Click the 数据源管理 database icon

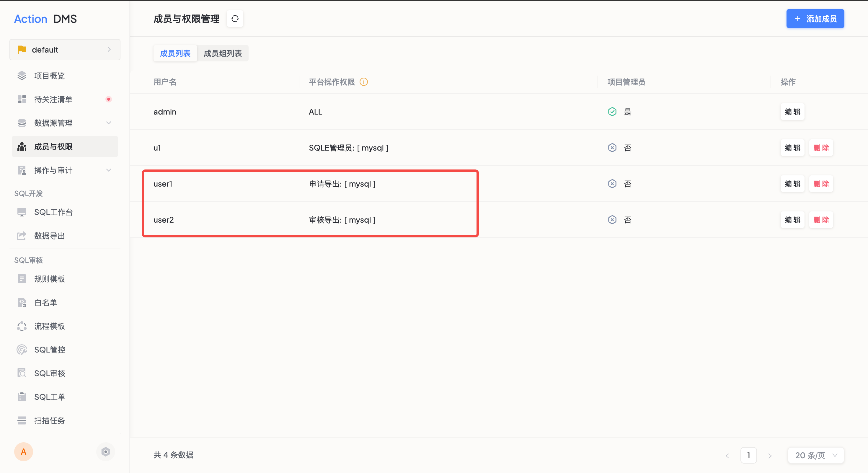click(x=22, y=123)
